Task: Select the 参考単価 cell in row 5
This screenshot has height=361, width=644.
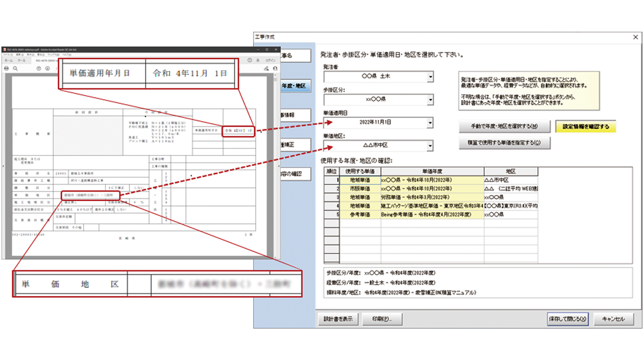Action: (360, 214)
